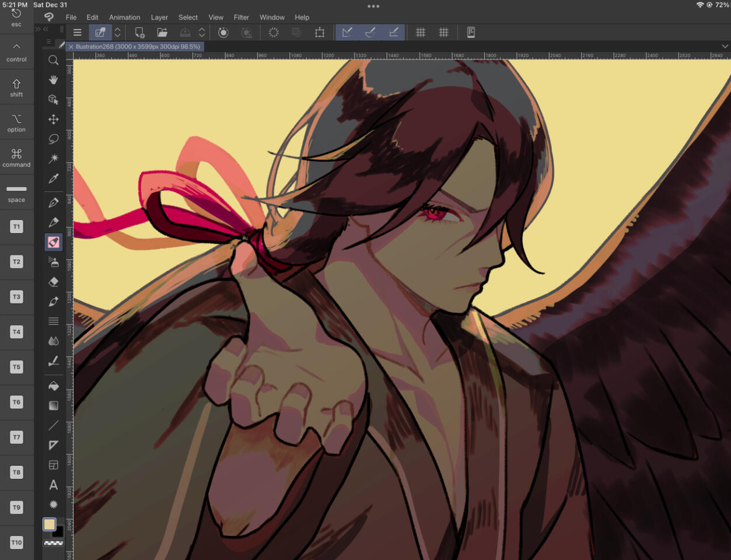This screenshot has width=731, height=560.
Task: Enable the grid display toggle
Action: (421, 32)
